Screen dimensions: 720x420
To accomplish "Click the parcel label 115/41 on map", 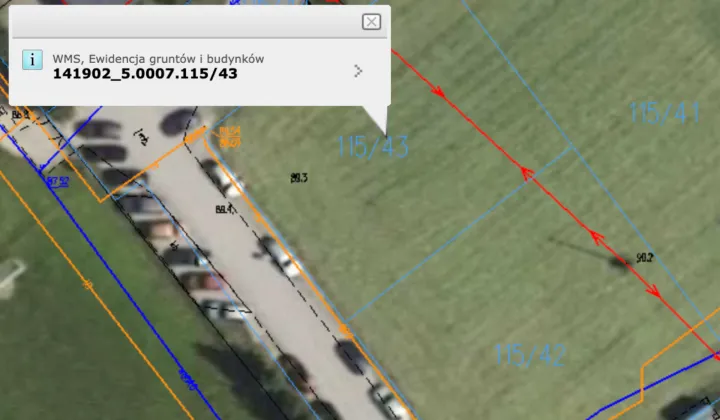I will click(x=664, y=112).
